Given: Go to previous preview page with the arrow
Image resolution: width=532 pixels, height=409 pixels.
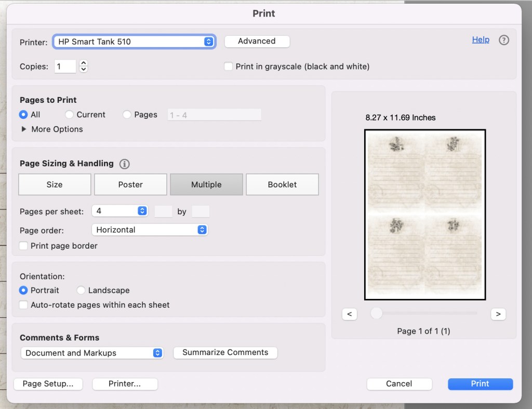Looking at the screenshot, I should [x=350, y=314].
